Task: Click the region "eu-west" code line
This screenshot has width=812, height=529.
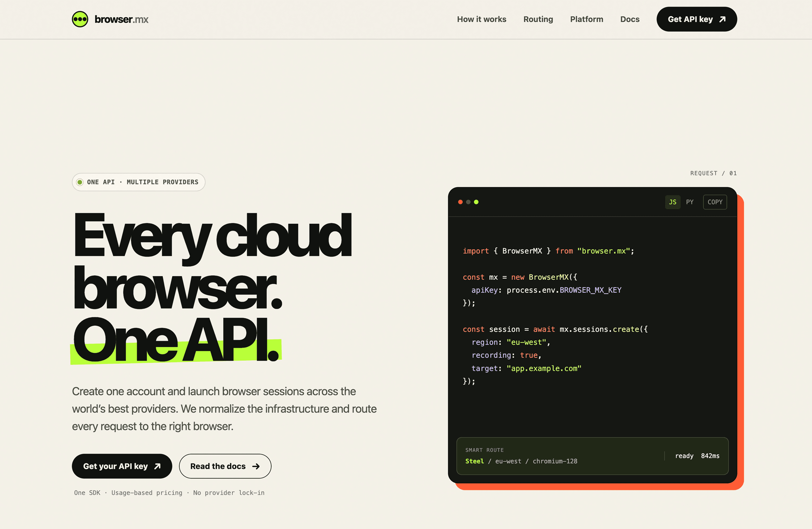Action: pos(511,342)
